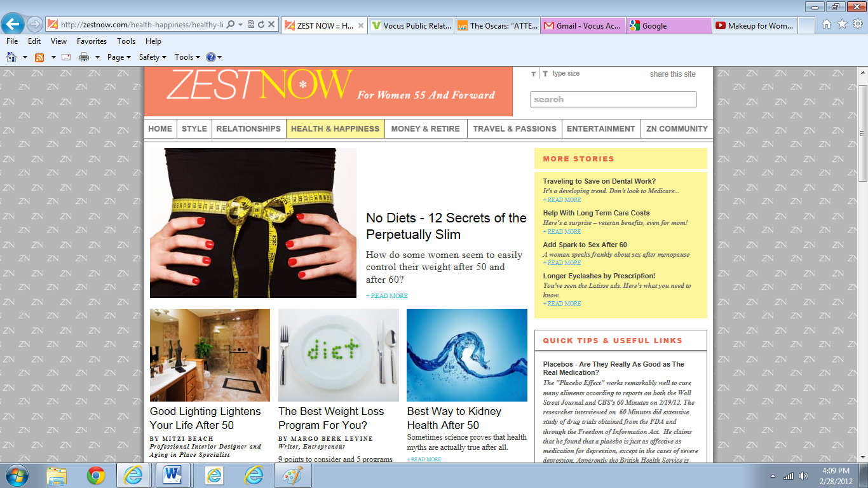Switch to the Vocus Public Relations tab
Screen dimensions: 868x488
[411, 25]
